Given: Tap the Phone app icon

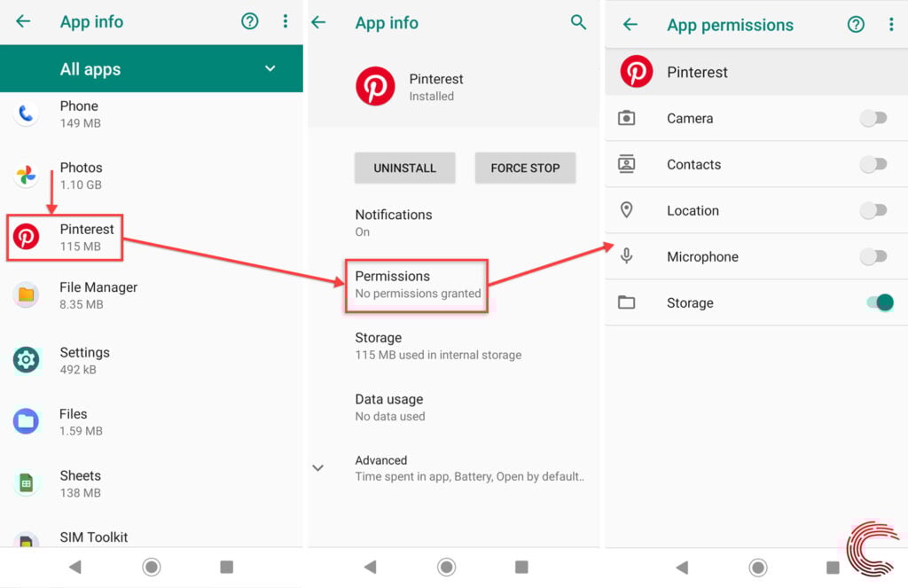Looking at the screenshot, I should [x=26, y=114].
